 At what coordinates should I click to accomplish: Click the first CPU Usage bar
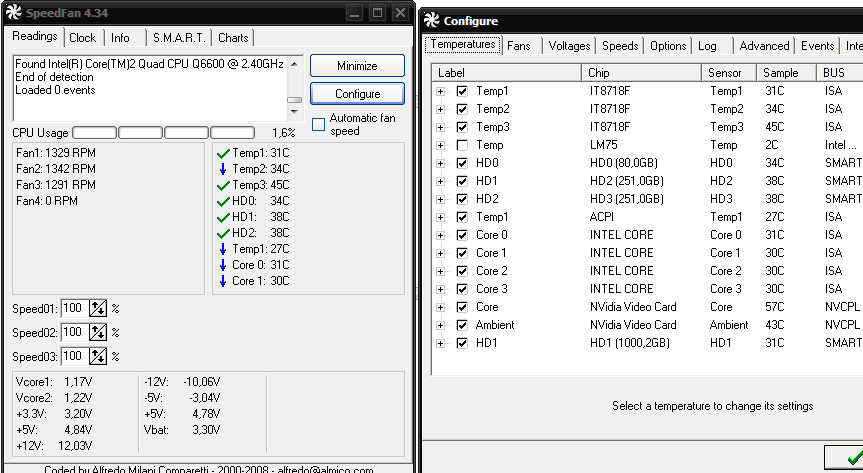click(95, 133)
